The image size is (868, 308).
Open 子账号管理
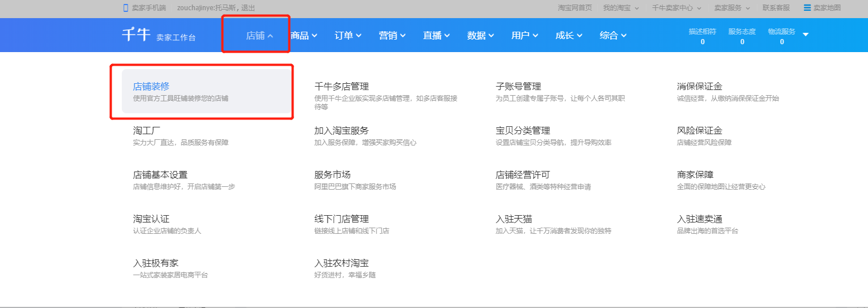click(518, 86)
